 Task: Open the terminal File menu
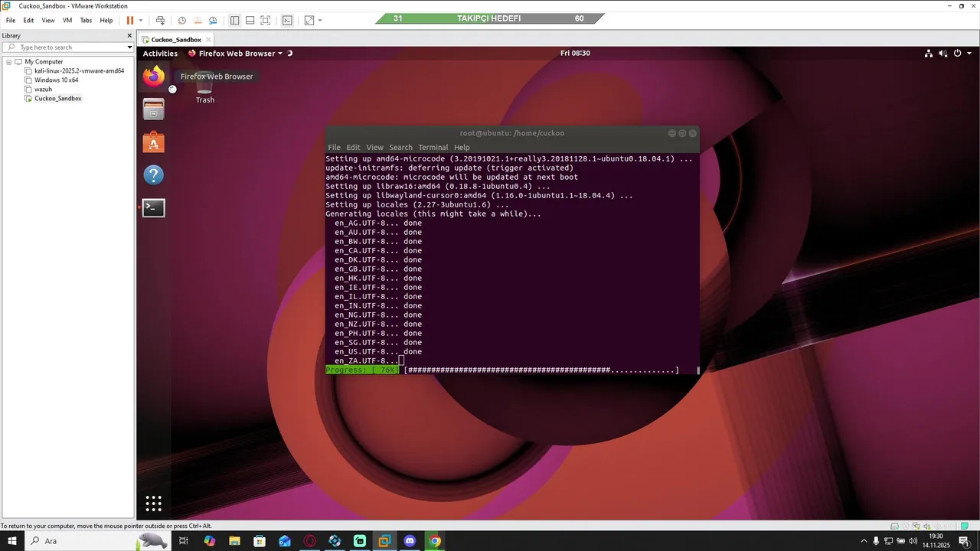(x=334, y=148)
